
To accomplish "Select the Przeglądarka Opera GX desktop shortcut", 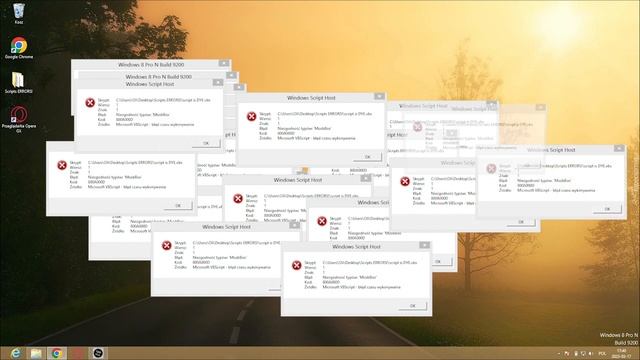I will [x=19, y=119].
